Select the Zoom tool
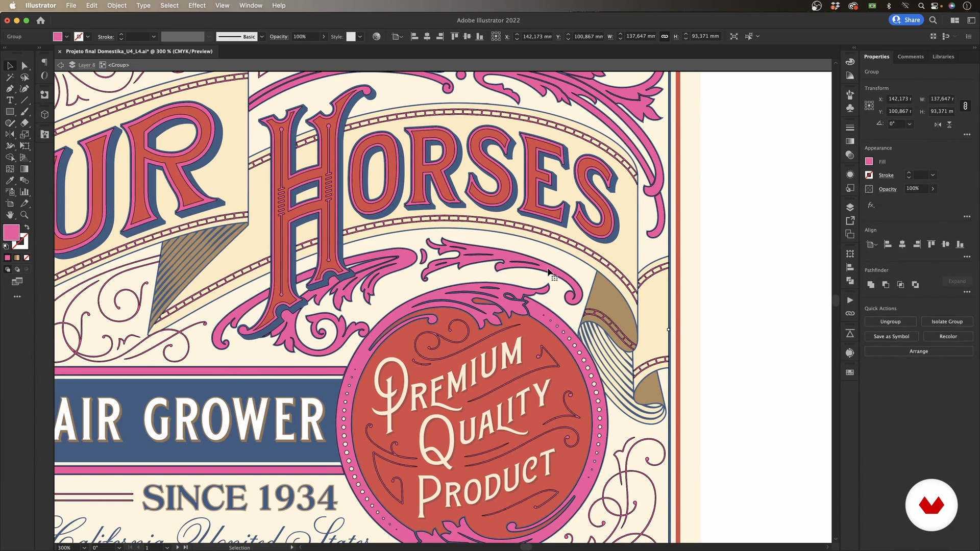Image resolution: width=980 pixels, height=551 pixels. [x=24, y=215]
